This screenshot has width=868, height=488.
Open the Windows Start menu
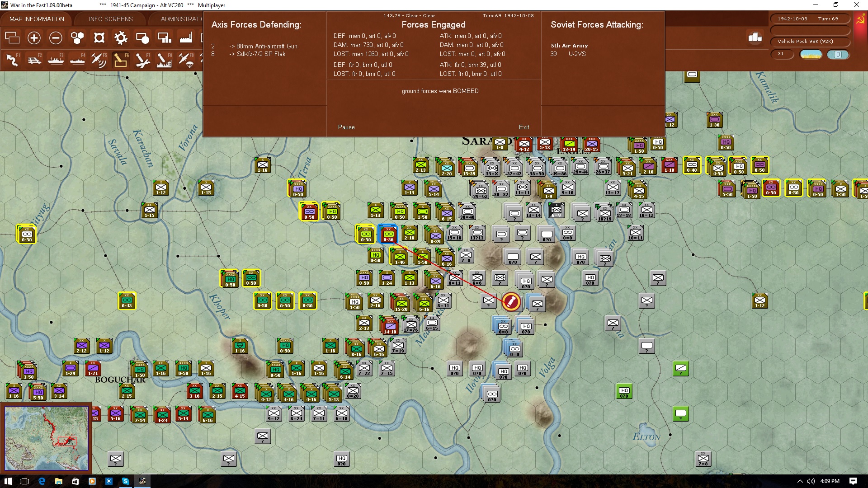(8, 481)
